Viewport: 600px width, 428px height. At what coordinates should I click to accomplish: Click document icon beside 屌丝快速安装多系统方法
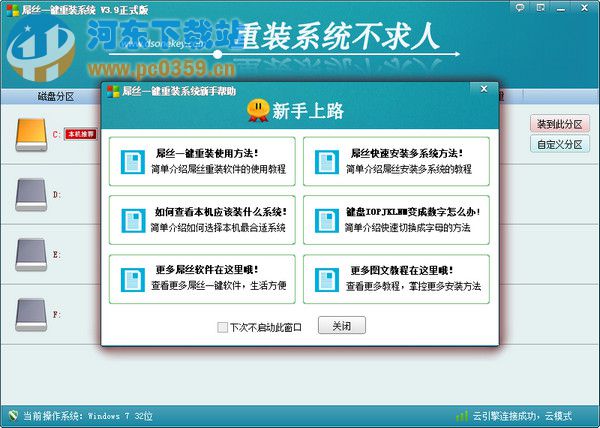(327, 162)
